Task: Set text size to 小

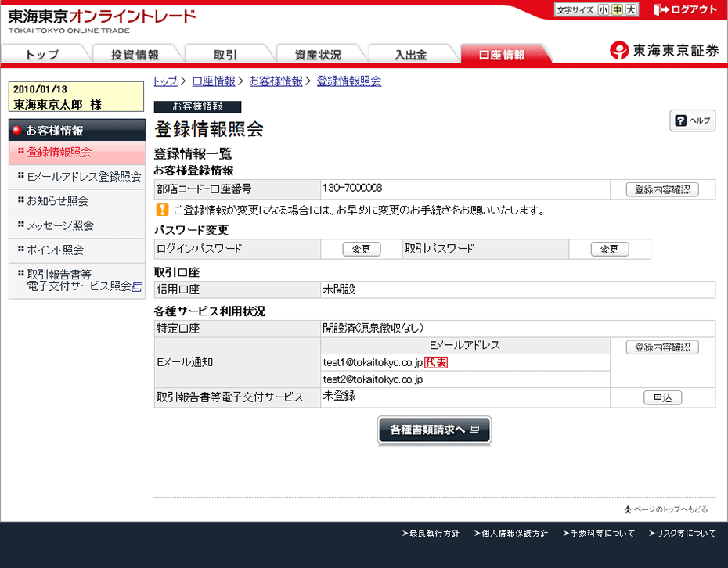Action: tap(603, 9)
